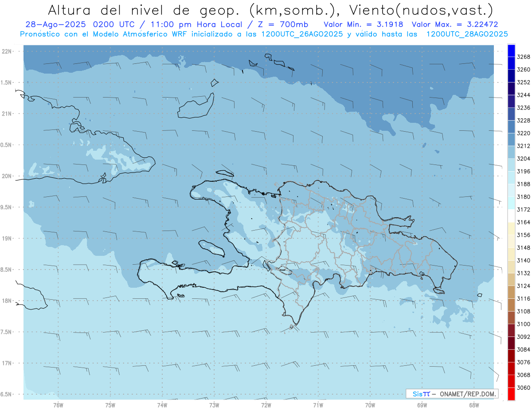Click the '76W' longitude label
The image size is (532, 411).
[58, 405]
